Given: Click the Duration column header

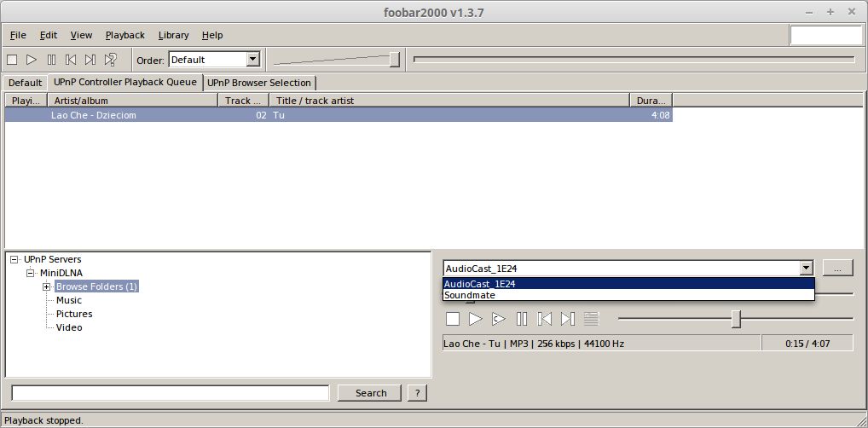Looking at the screenshot, I should (x=651, y=101).
